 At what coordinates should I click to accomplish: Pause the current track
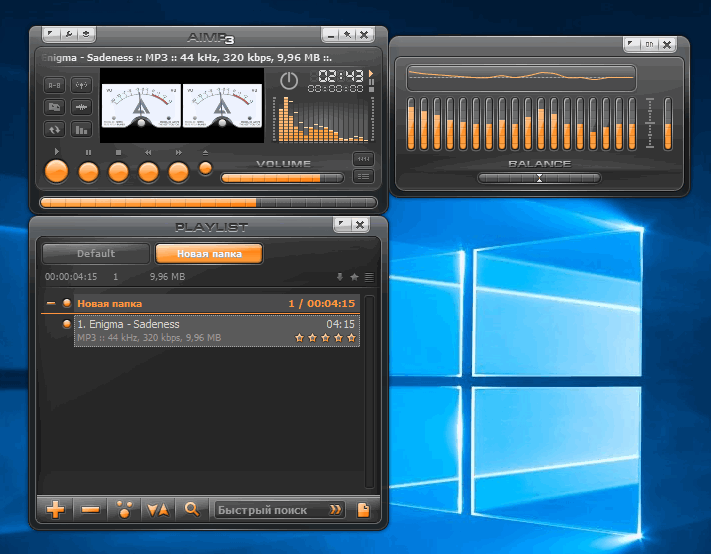click(88, 171)
